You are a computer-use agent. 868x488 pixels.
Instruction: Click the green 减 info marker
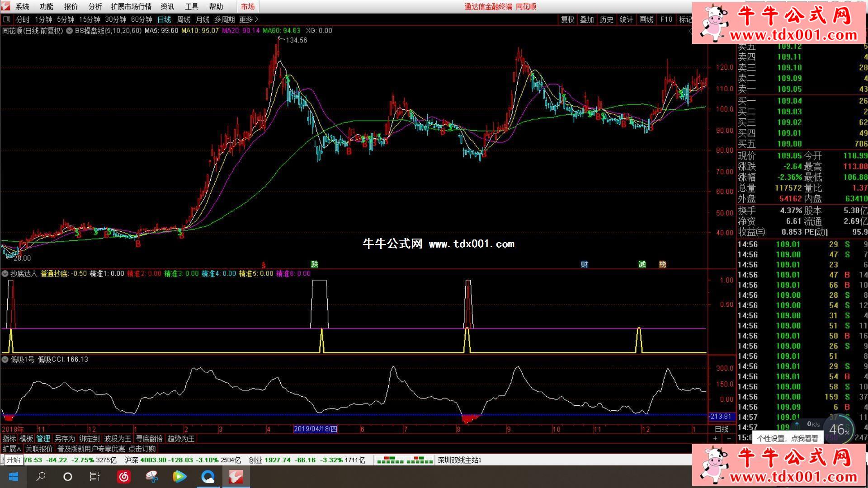tap(642, 264)
